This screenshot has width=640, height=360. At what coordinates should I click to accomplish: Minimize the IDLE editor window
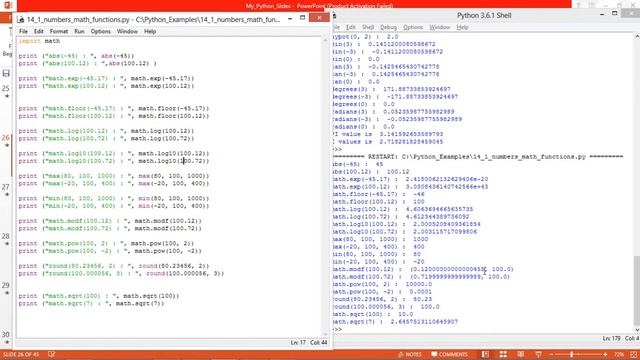pos(290,18)
